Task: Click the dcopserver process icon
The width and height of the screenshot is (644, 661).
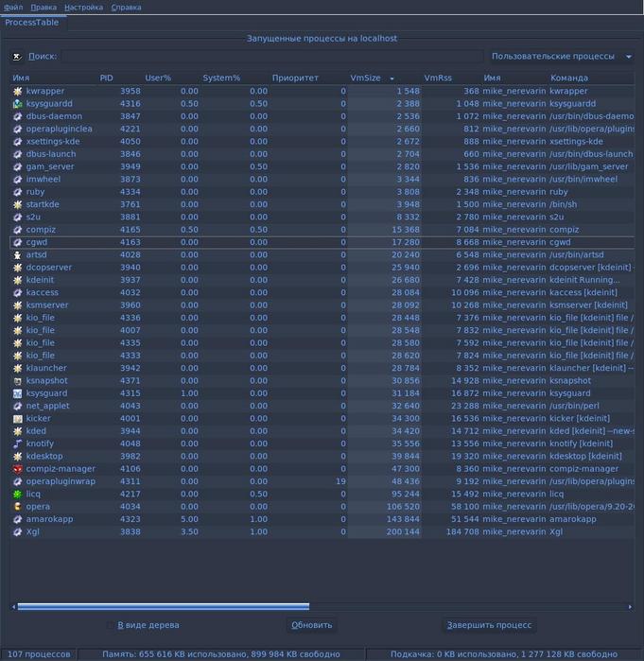Action: tap(17, 268)
